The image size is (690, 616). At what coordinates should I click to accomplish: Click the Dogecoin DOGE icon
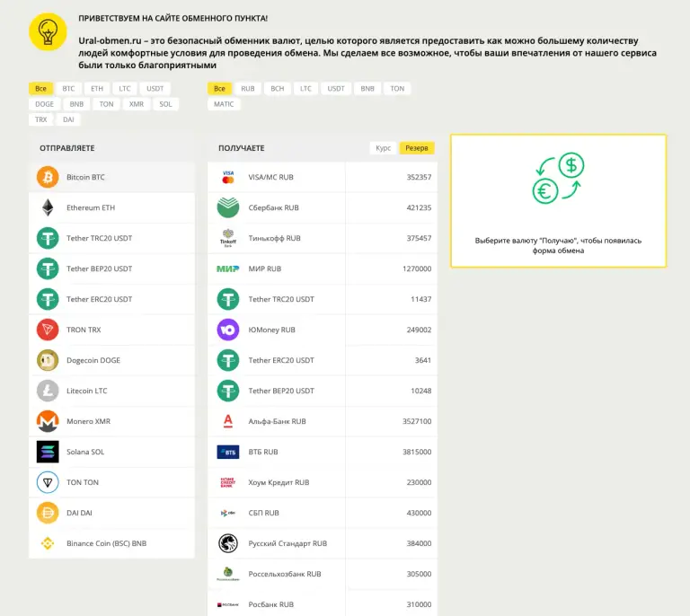click(x=48, y=360)
